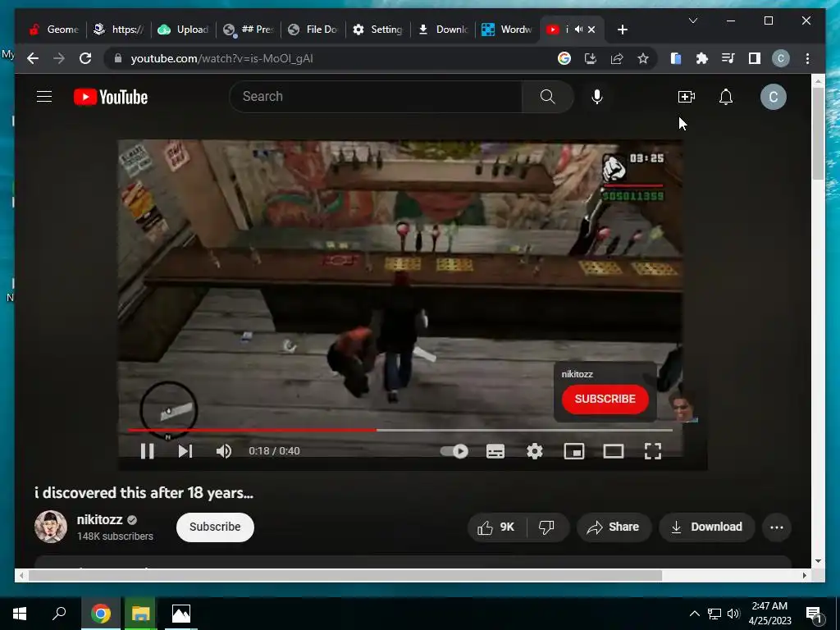Share this page from address bar
Image resolution: width=840 pixels, height=630 pixels.
tap(617, 58)
